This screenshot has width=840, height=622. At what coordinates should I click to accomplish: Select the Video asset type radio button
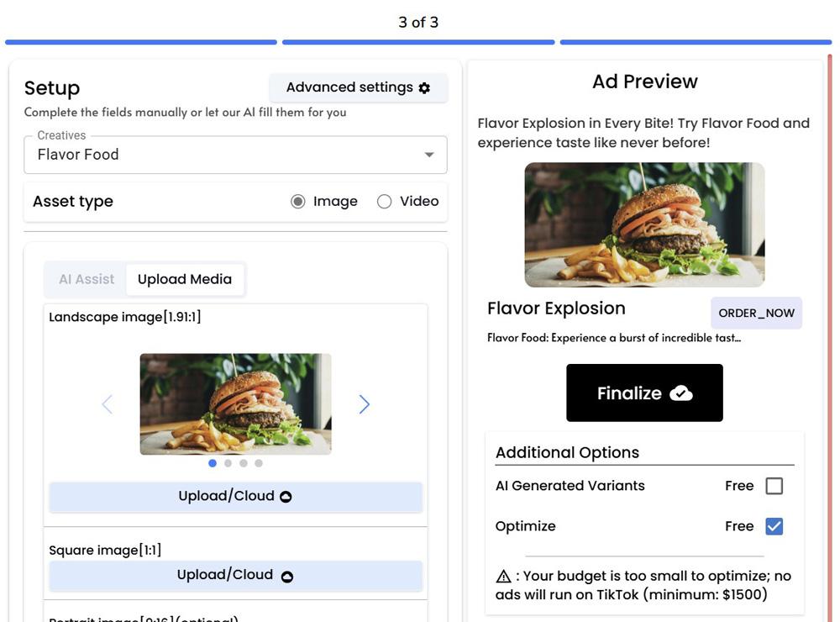pyautogui.click(x=384, y=202)
